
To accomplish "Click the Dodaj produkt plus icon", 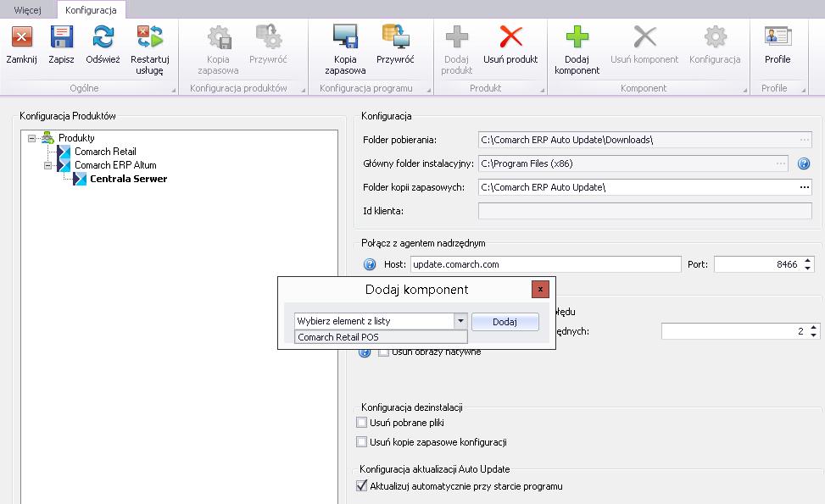I will pyautogui.click(x=457, y=36).
